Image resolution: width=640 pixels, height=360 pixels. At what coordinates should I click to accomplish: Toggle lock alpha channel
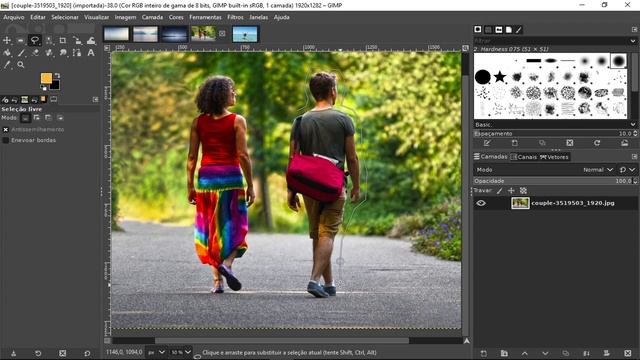pyautogui.click(x=523, y=191)
